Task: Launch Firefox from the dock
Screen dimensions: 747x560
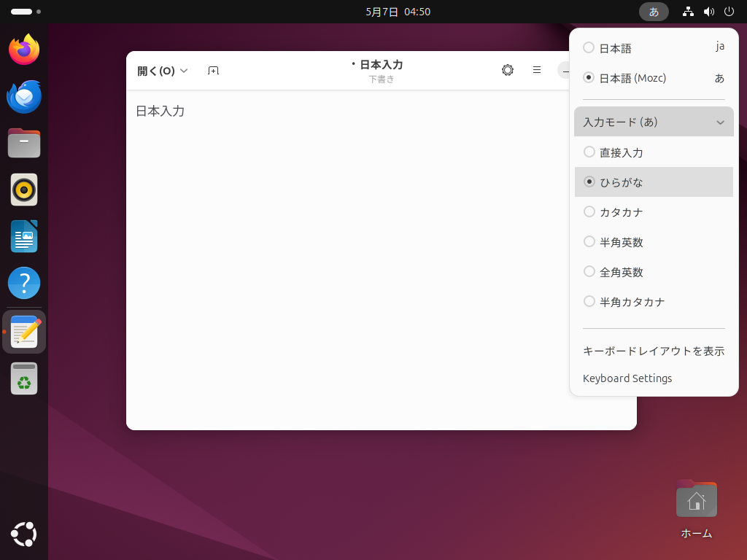Action: (x=24, y=50)
